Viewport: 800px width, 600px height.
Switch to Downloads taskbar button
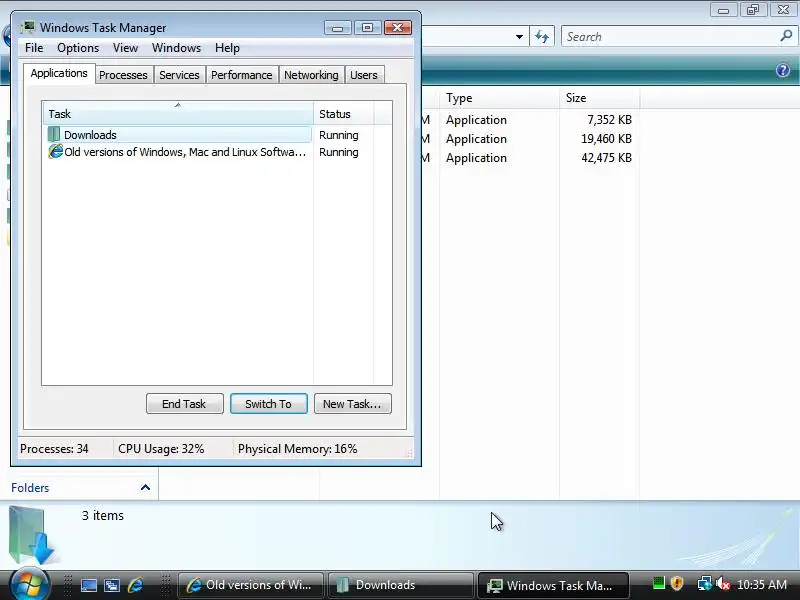click(x=401, y=585)
